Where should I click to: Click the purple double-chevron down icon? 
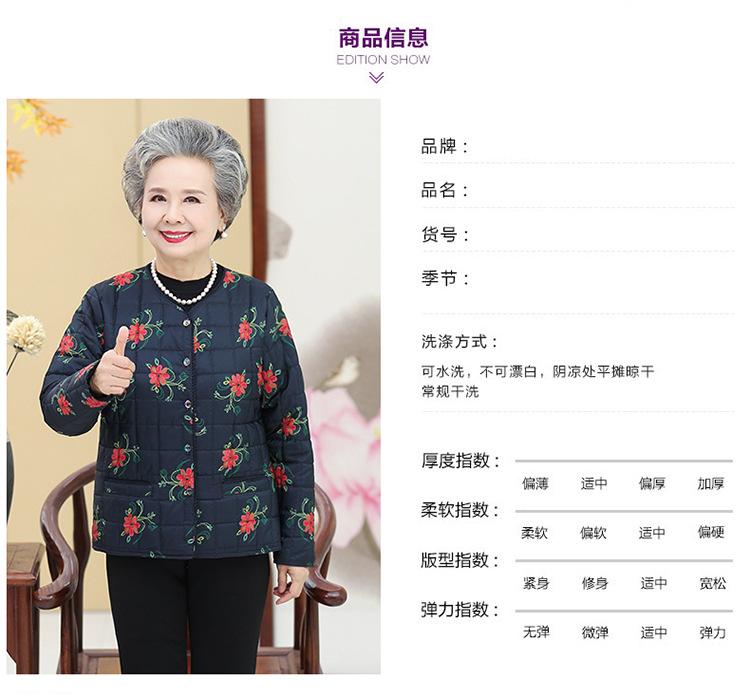(377, 78)
